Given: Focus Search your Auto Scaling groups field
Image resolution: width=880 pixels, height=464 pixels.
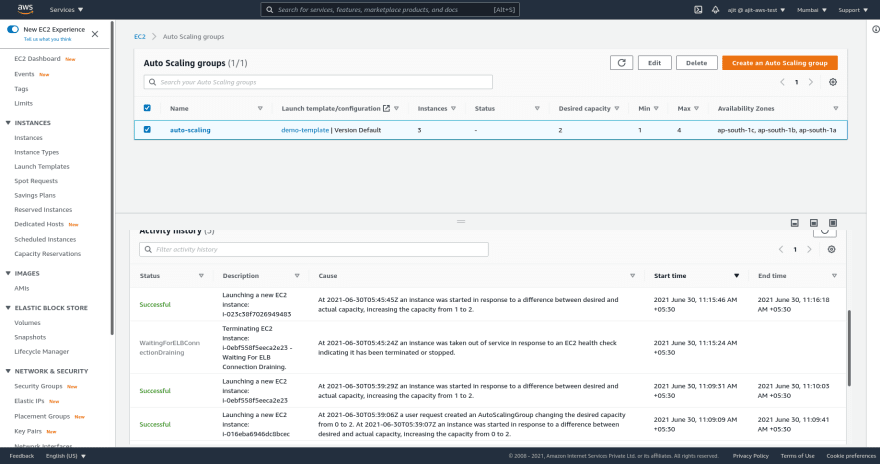Looking at the screenshot, I should pos(318,82).
